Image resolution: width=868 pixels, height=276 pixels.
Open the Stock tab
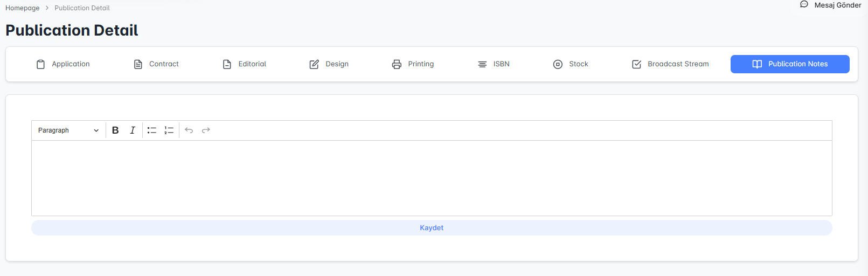pyautogui.click(x=571, y=64)
